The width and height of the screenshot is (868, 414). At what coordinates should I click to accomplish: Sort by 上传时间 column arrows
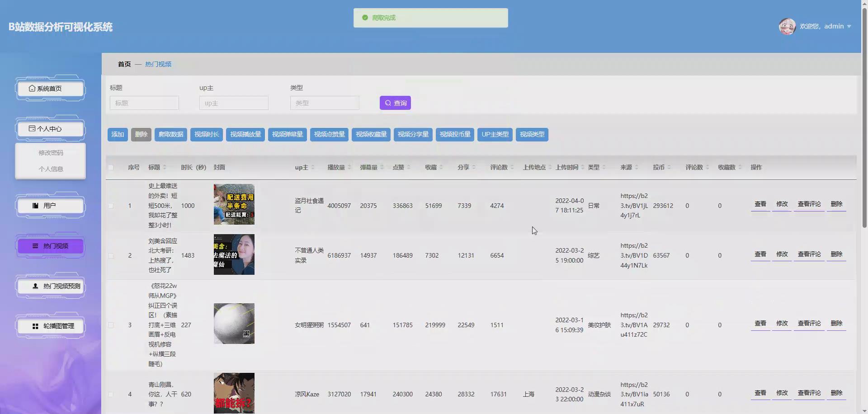point(583,167)
